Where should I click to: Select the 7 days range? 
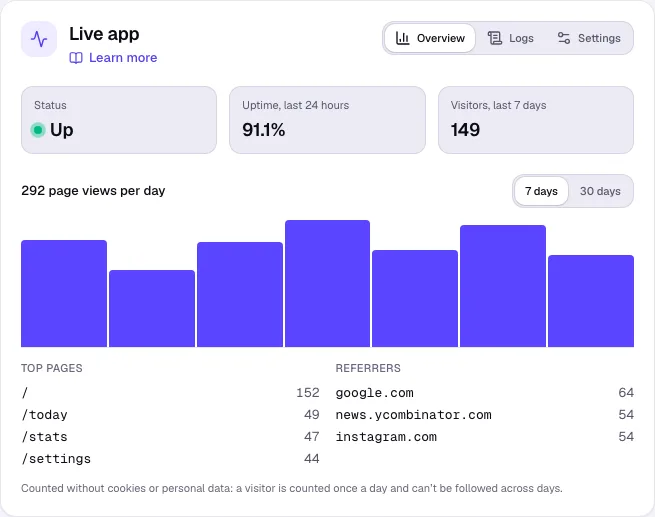click(x=541, y=191)
